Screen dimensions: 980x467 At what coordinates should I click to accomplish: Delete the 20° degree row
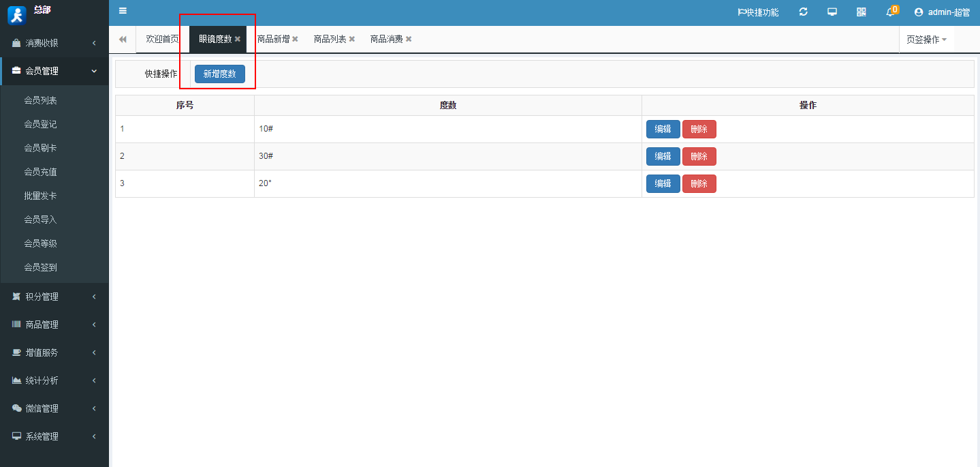699,183
